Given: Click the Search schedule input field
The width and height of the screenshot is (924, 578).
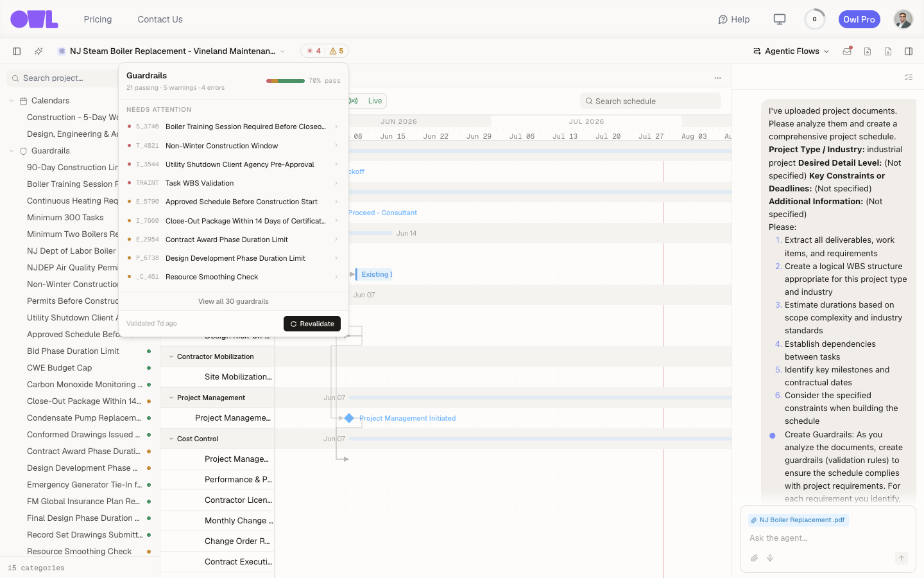Looking at the screenshot, I should point(651,101).
